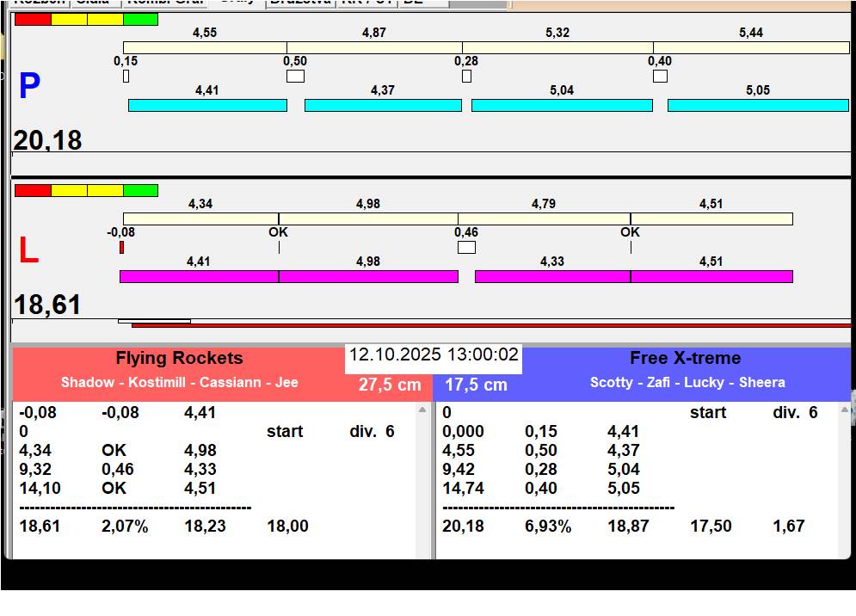Click the red early-start marker under -0,08
The width and height of the screenshot is (856, 616).
[122, 248]
